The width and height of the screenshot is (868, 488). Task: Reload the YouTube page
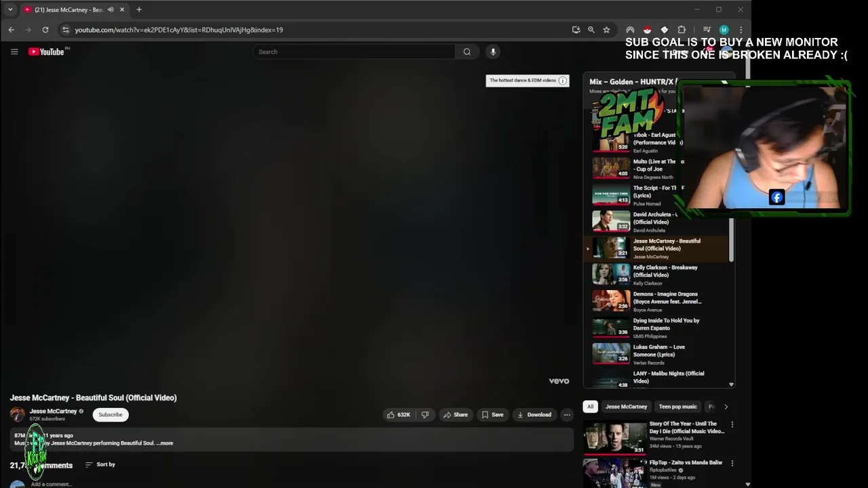click(45, 30)
